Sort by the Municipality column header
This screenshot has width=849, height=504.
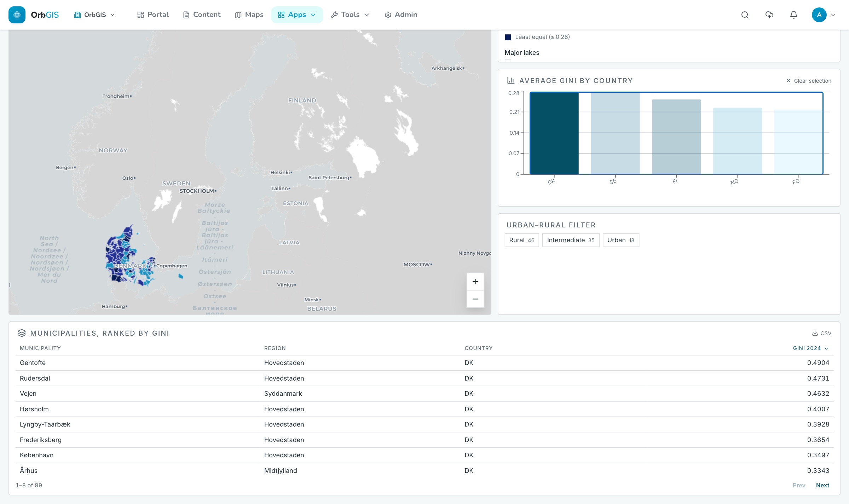(40, 348)
